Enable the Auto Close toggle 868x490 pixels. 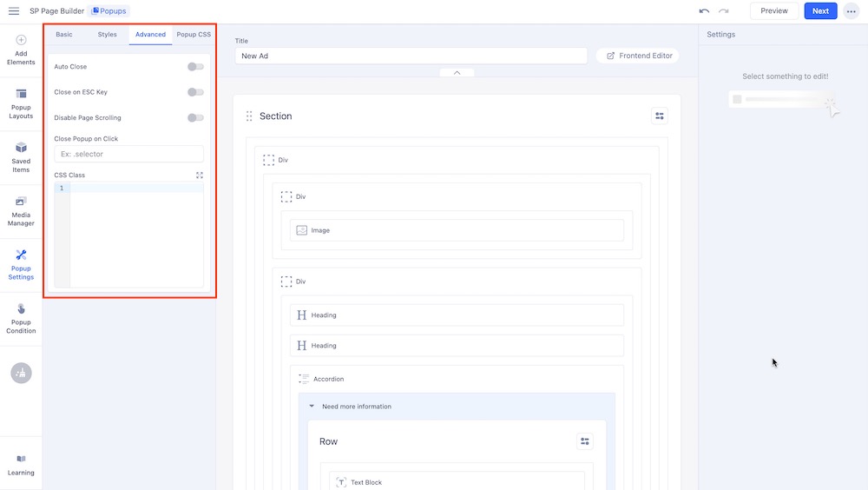tap(195, 67)
